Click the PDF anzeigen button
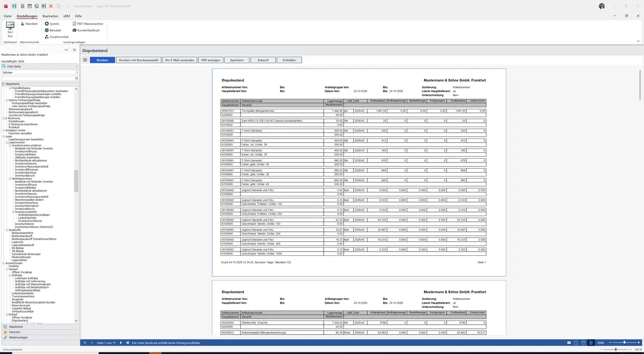The image size is (644, 354). coord(210,60)
